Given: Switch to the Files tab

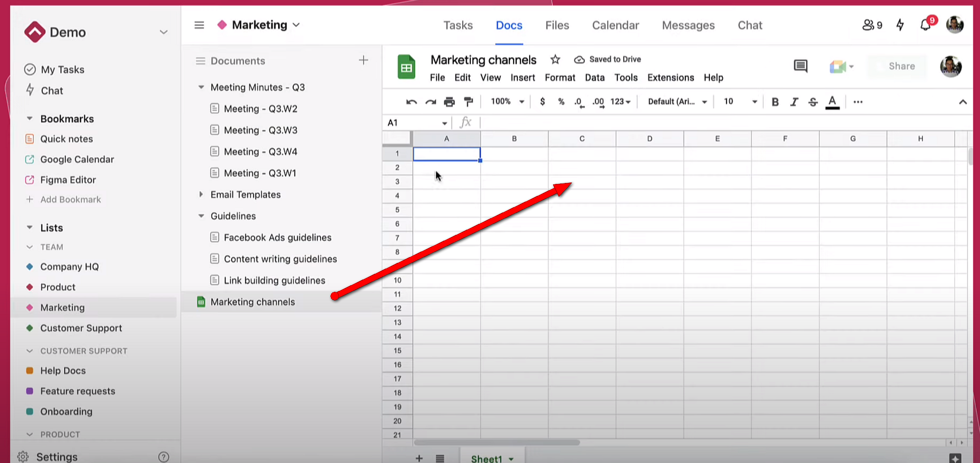Looking at the screenshot, I should coord(557,25).
